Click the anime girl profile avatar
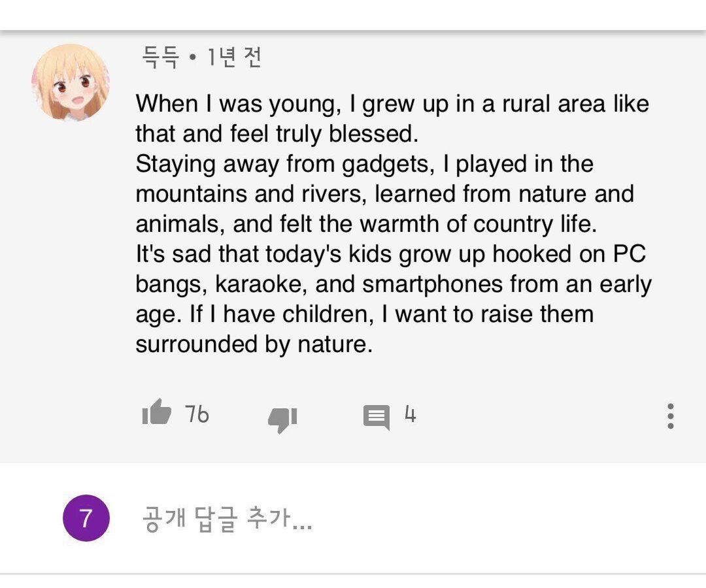The width and height of the screenshot is (706, 588). pyautogui.click(x=70, y=84)
